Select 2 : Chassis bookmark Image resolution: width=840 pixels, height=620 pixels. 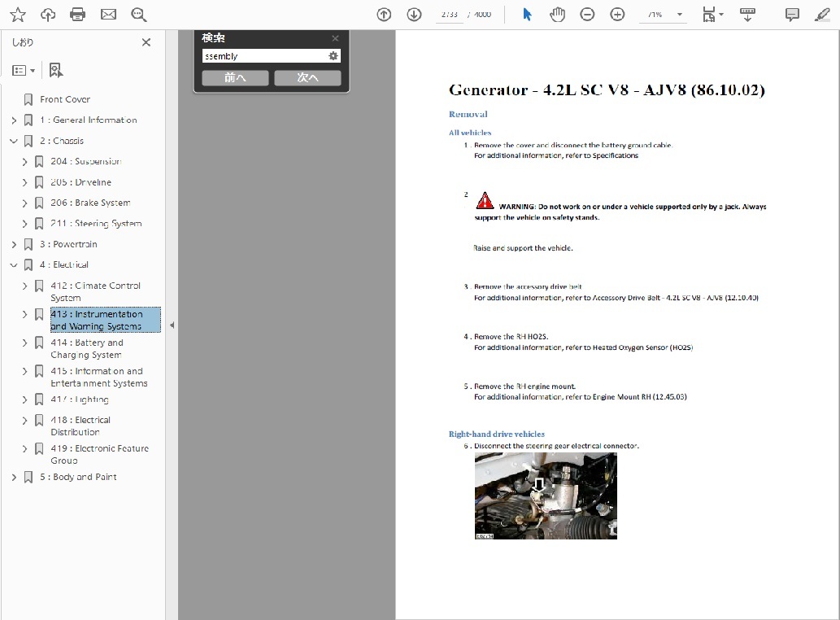[62, 141]
